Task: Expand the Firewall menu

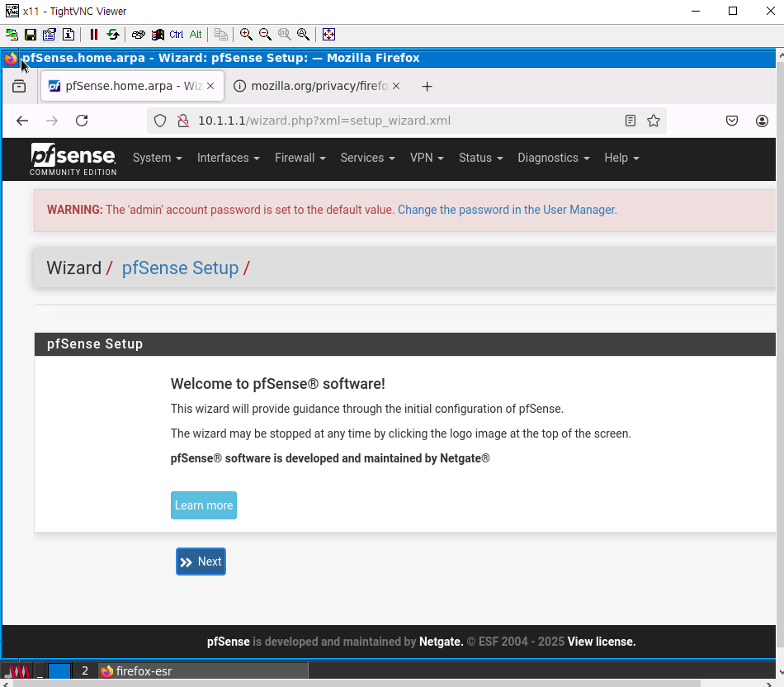Action: tap(300, 158)
